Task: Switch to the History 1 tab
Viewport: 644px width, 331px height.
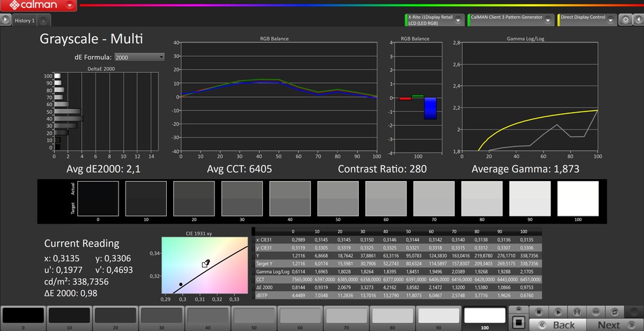Action: (25, 21)
